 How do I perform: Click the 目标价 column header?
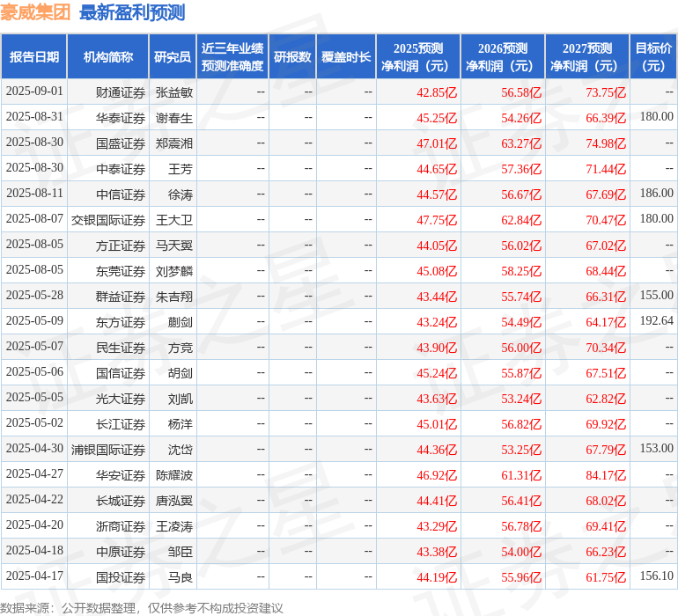pyautogui.click(x=653, y=57)
